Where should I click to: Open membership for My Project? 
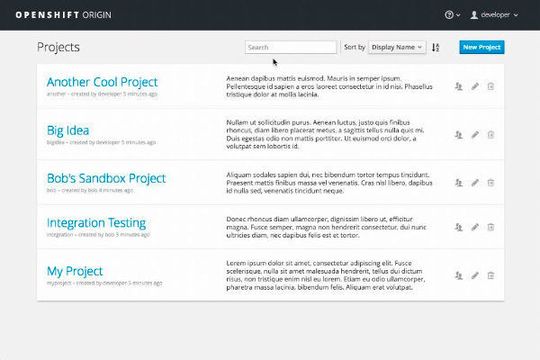(x=458, y=275)
